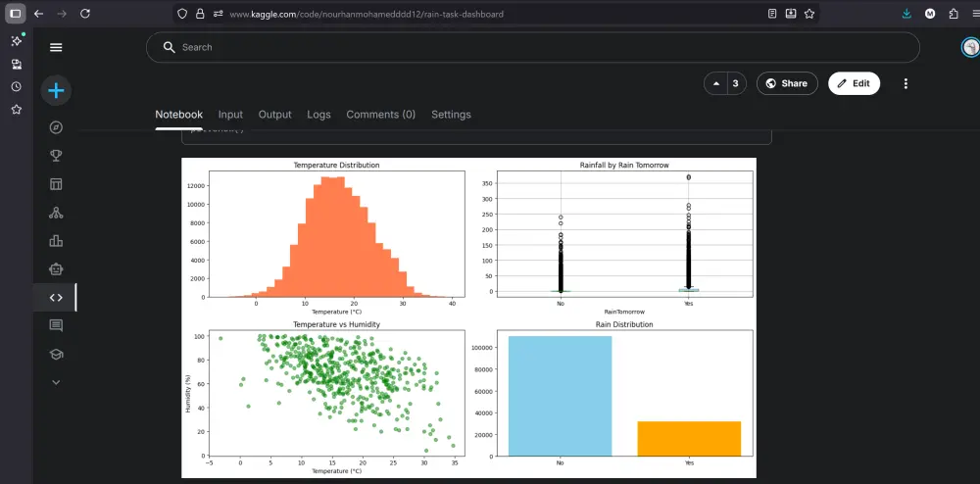Open the Settings tab
The height and width of the screenshot is (484, 980).
click(x=451, y=115)
